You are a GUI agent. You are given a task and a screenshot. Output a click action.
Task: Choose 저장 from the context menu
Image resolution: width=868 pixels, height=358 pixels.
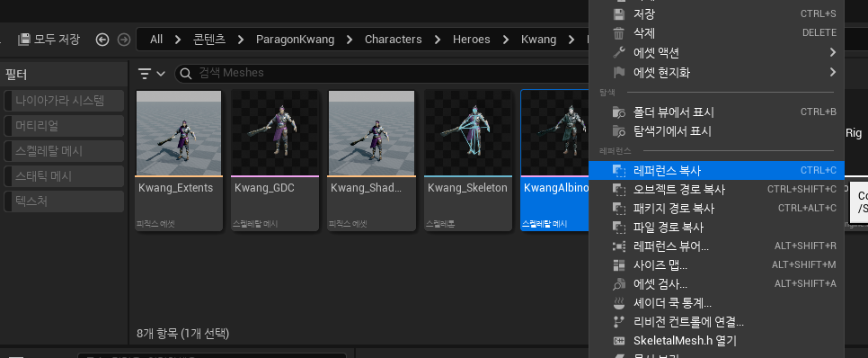pyautogui.click(x=716, y=13)
